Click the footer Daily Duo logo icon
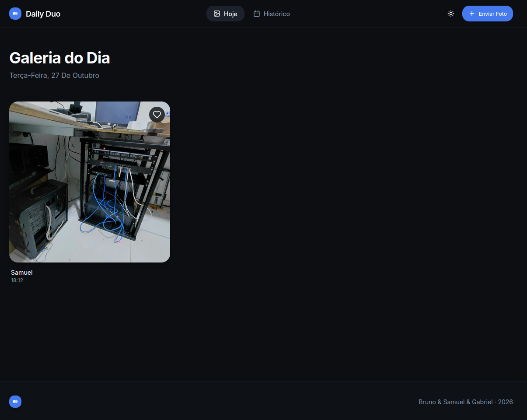 point(15,402)
